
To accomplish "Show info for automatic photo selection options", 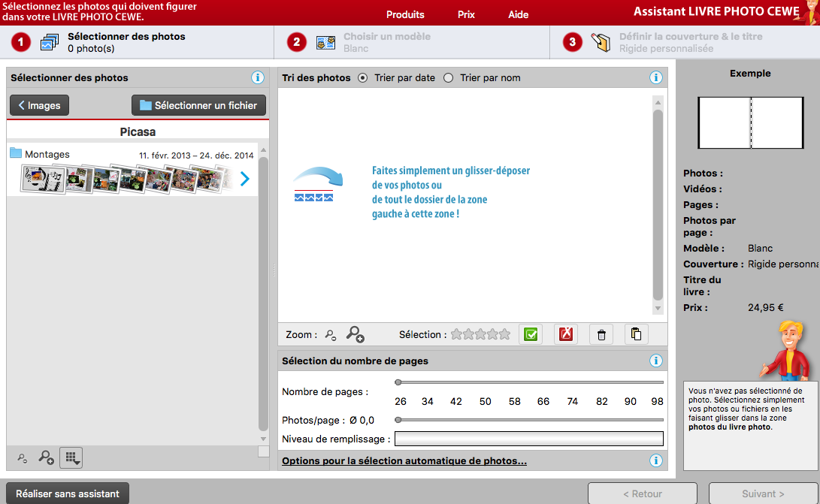I will (x=656, y=460).
